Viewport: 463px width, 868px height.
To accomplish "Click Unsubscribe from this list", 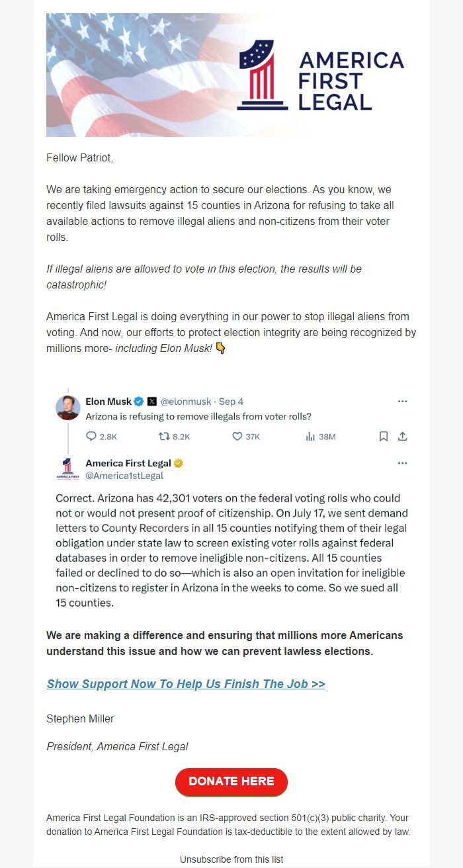I will [x=232, y=859].
